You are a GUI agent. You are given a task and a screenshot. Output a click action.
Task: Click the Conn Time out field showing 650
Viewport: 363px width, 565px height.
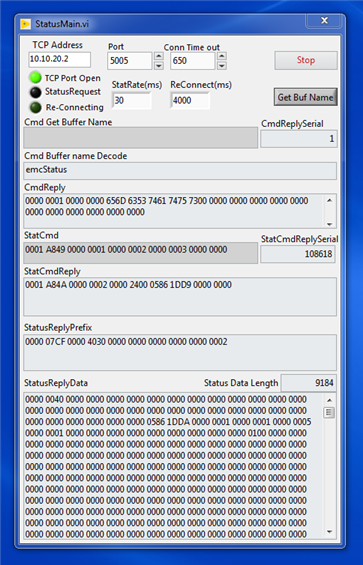pos(193,61)
